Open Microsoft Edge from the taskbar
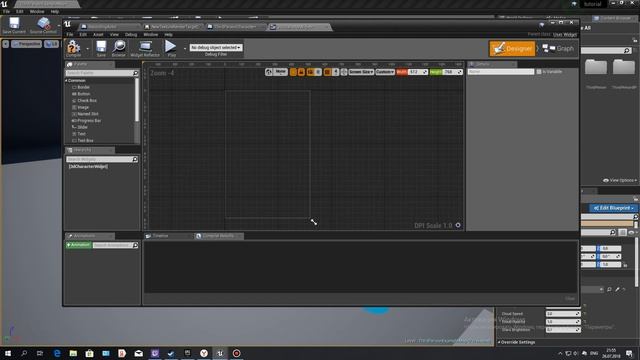The width and height of the screenshot is (640, 360). [x=57, y=353]
